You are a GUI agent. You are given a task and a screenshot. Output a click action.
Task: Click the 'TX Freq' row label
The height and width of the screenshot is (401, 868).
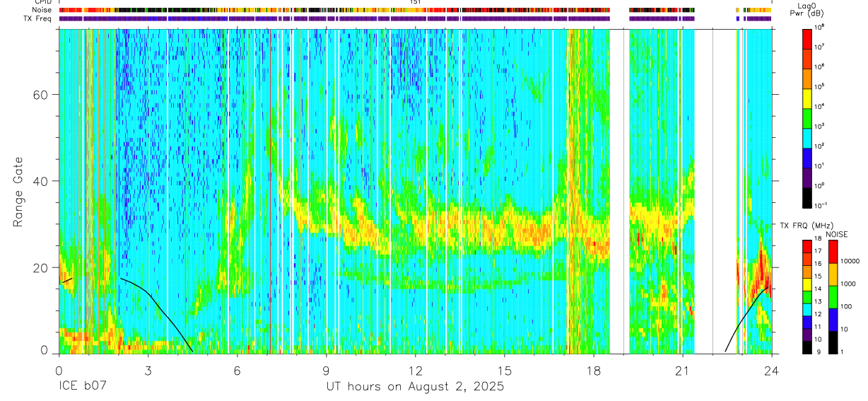[x=38, y=18]
